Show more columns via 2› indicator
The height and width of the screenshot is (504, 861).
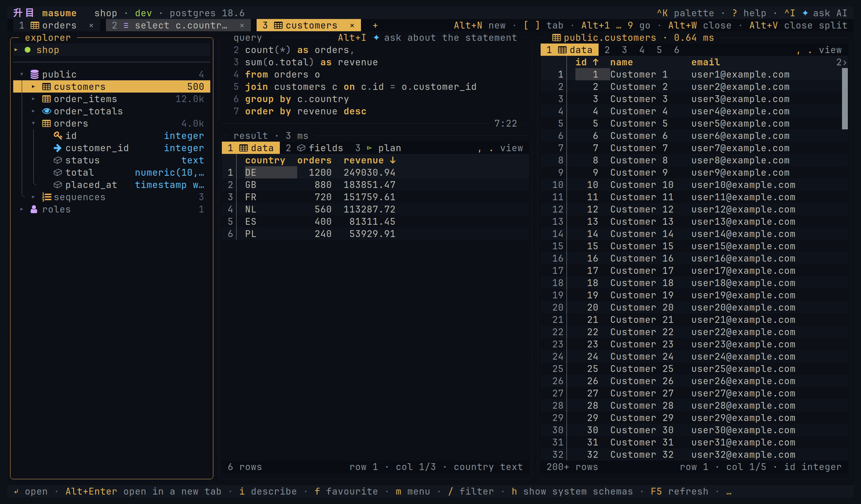click(x=841, y=62)
